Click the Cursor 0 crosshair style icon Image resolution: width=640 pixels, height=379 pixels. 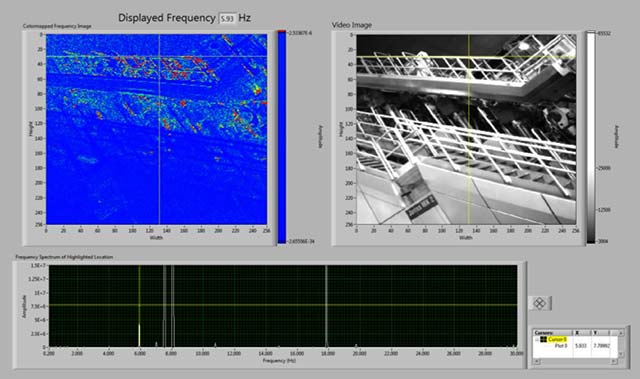click(x=543, y=339)
